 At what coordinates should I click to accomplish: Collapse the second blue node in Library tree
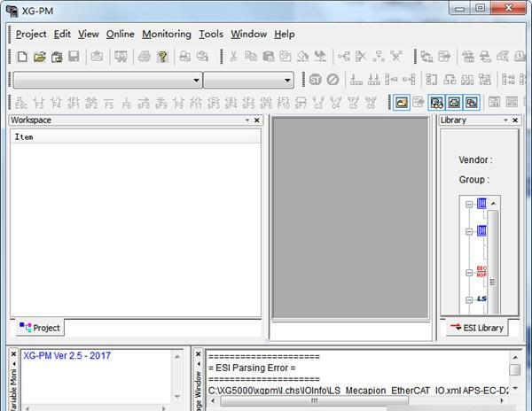click(x=469, y=232)
